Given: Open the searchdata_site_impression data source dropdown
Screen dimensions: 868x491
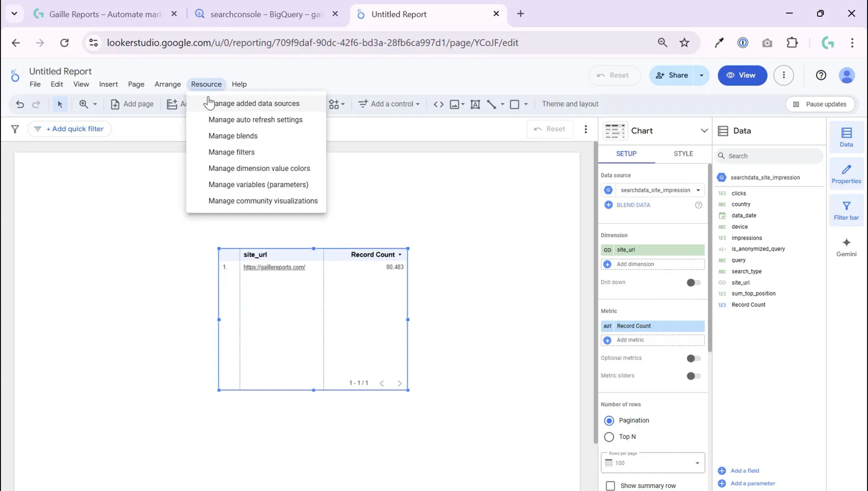Looking at the screenshot, I should pyautogui.click(x=652, y=190).
